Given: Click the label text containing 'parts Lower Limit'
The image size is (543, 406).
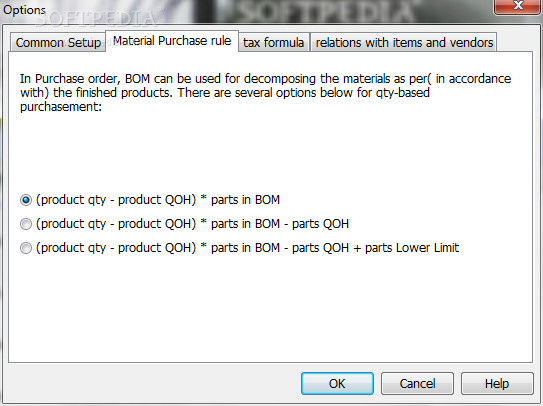Looking at the screenshot, I should [x=247, y=248].
